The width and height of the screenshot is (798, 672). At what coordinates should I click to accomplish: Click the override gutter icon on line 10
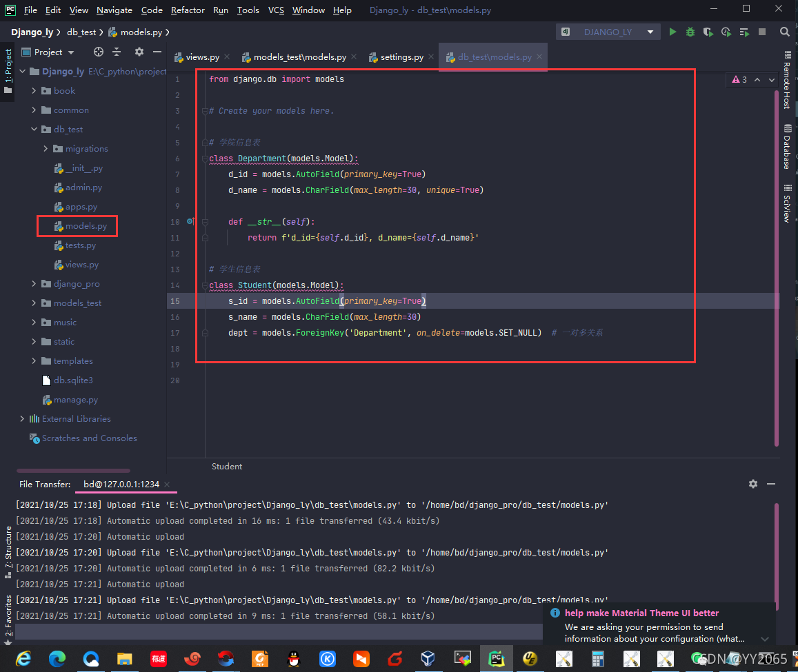tap(190, 221)
